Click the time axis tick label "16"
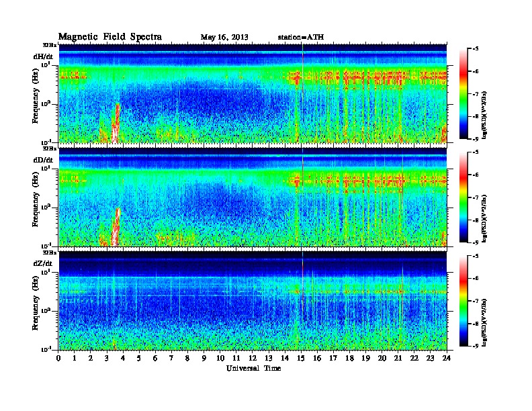 coord(317,359)
